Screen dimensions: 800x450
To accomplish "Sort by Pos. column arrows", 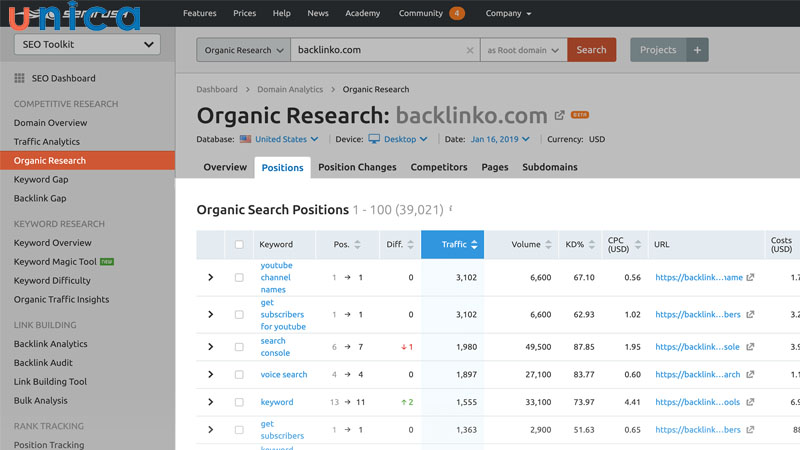I will [358, 244].
